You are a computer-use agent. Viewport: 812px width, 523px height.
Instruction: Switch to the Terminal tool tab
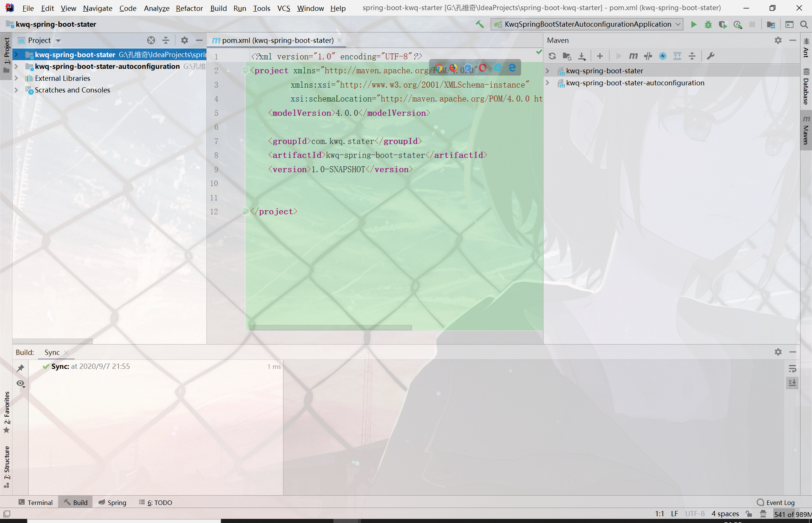click(36, 502)
